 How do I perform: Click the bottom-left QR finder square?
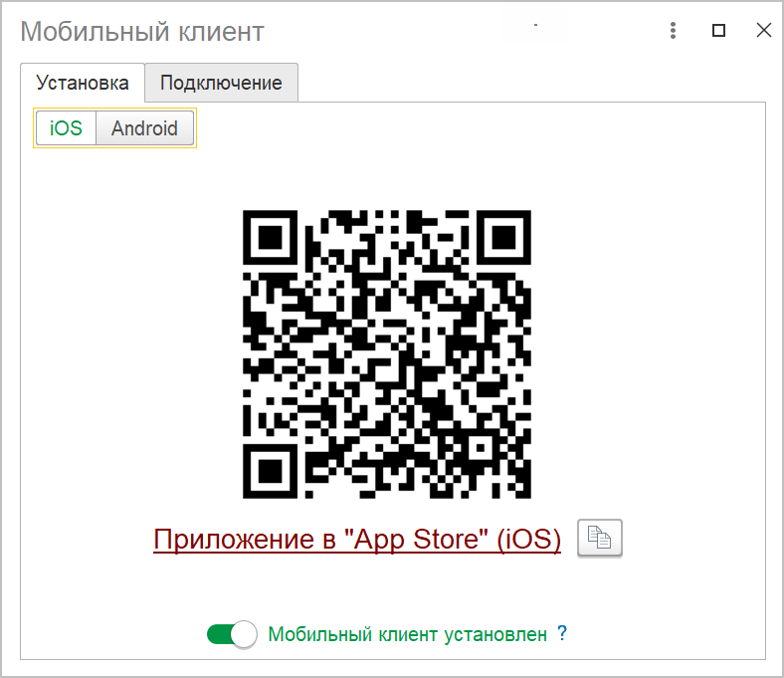pyautogui.click(x=270, y=471)
